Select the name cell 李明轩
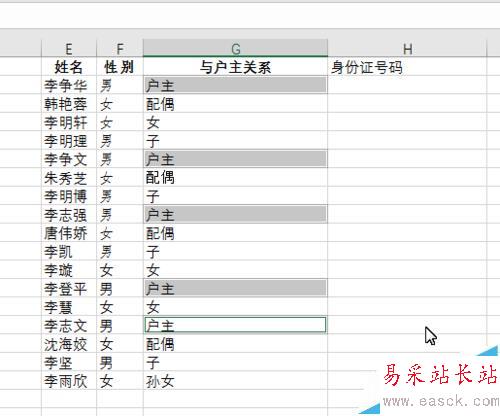500x416 pixels. 69,122
